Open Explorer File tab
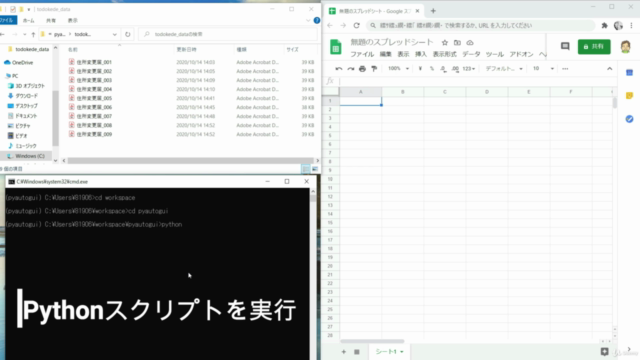The image size is (640, 360). 8,20
